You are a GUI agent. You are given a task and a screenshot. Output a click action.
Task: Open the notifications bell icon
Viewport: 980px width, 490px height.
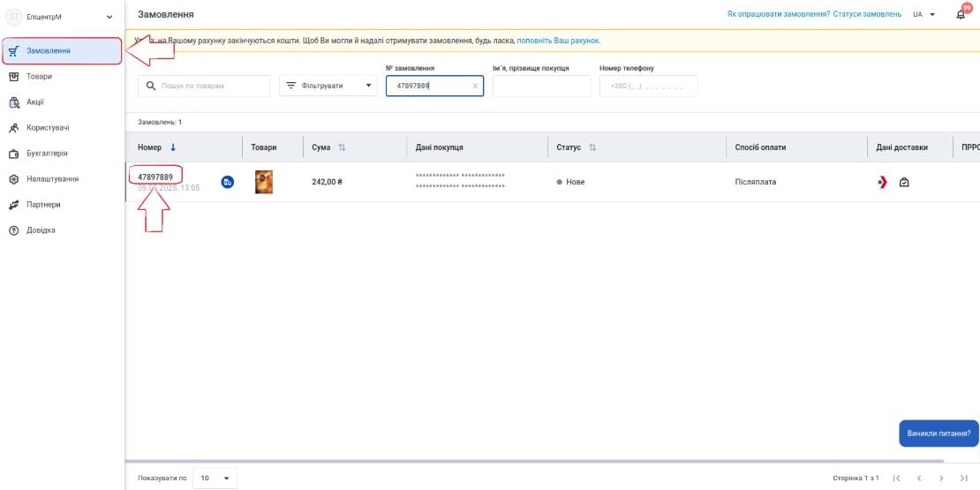(x=961, y=15)
